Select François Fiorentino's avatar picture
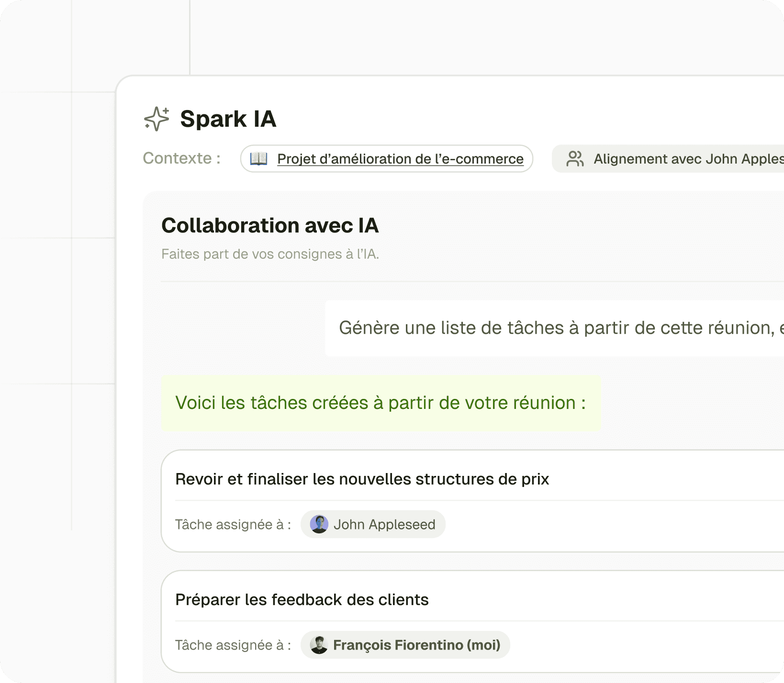 click(x=320, y=645)
